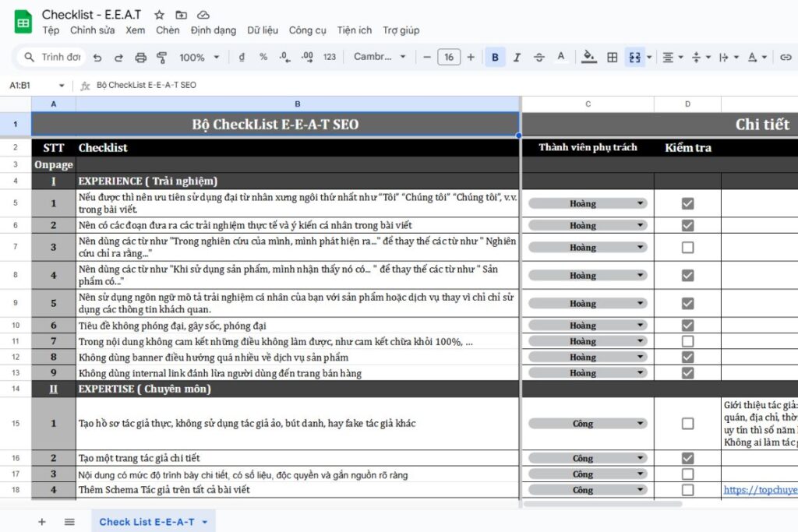Open the zoom 100% dropdown
The image size is (798, 532).
[199, 57]
